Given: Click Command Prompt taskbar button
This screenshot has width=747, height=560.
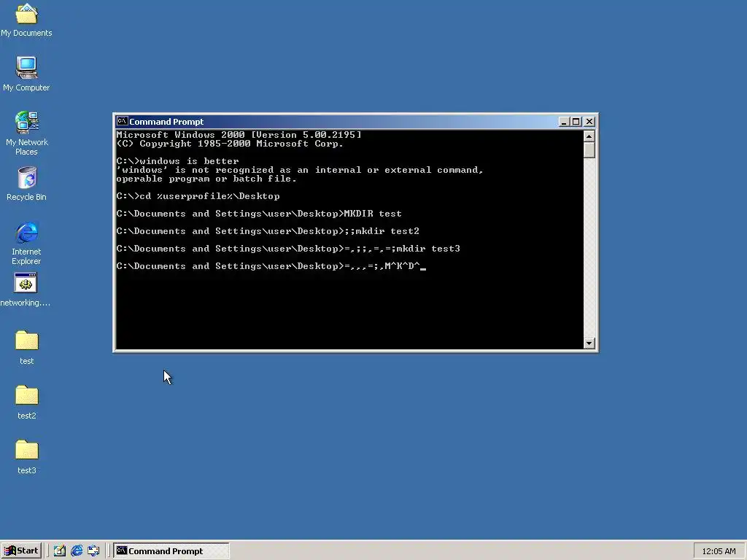Looking at the screenshot, I should click(171, 551).
